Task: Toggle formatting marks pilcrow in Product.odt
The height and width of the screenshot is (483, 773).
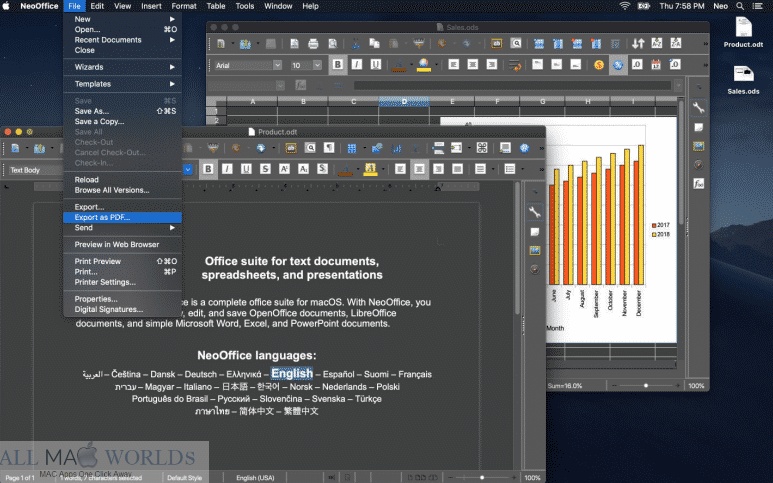Action: click(329, 148)
